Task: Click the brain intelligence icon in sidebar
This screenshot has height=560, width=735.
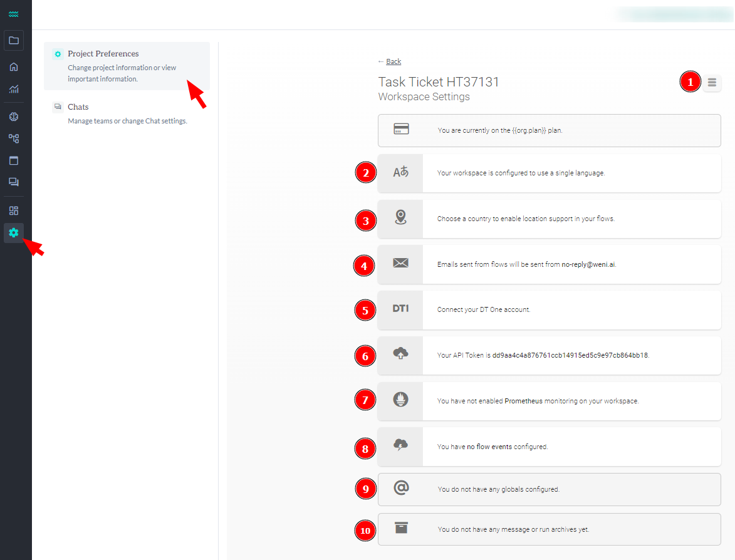Action: (14, 117)
